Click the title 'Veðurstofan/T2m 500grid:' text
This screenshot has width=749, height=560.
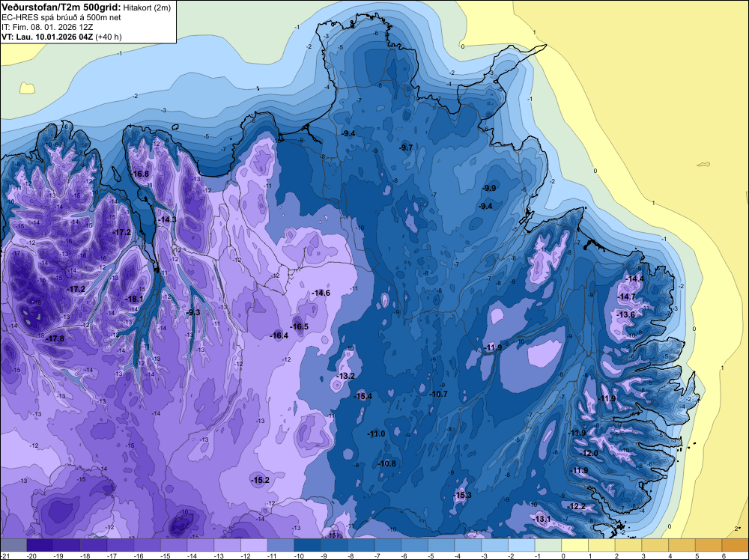coord(61,7)
